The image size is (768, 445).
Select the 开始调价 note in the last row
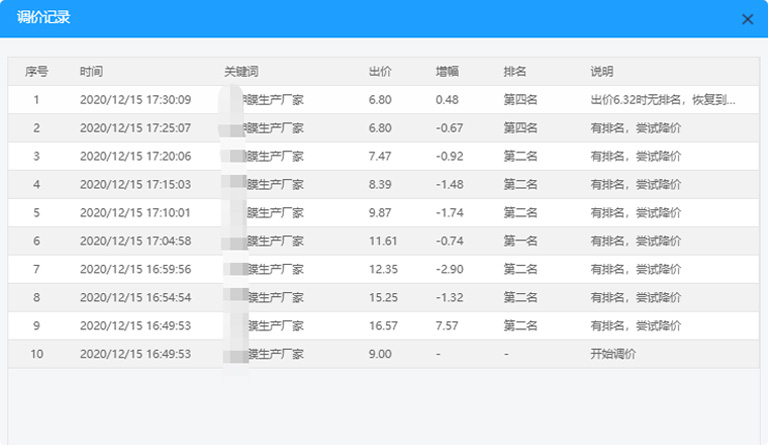point(613,354)
